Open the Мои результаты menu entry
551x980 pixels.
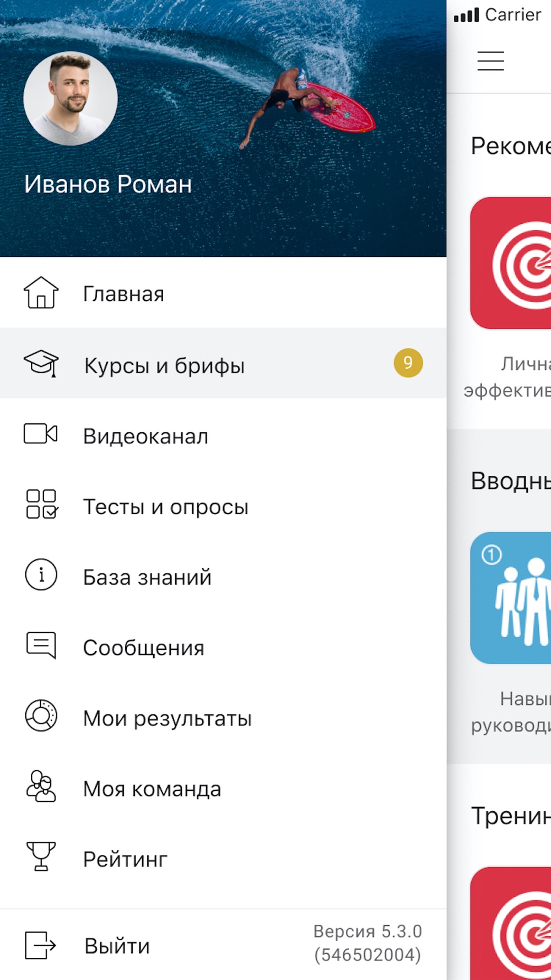(223, 715)
